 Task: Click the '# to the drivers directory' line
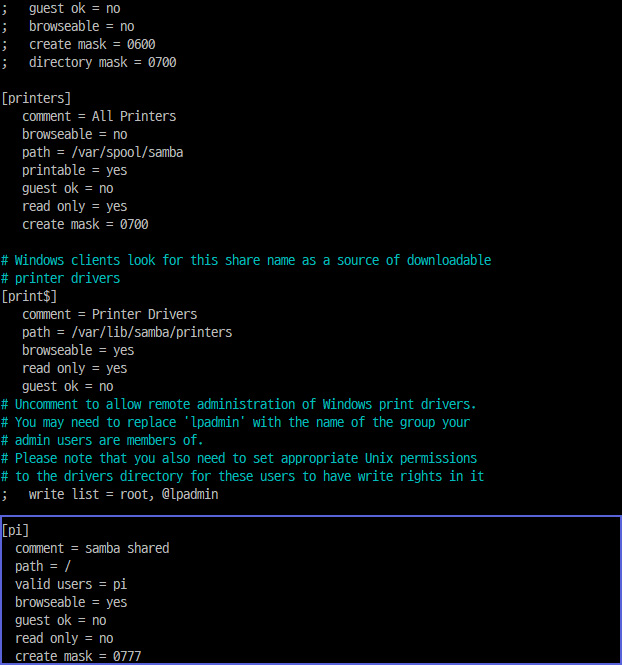243,476
